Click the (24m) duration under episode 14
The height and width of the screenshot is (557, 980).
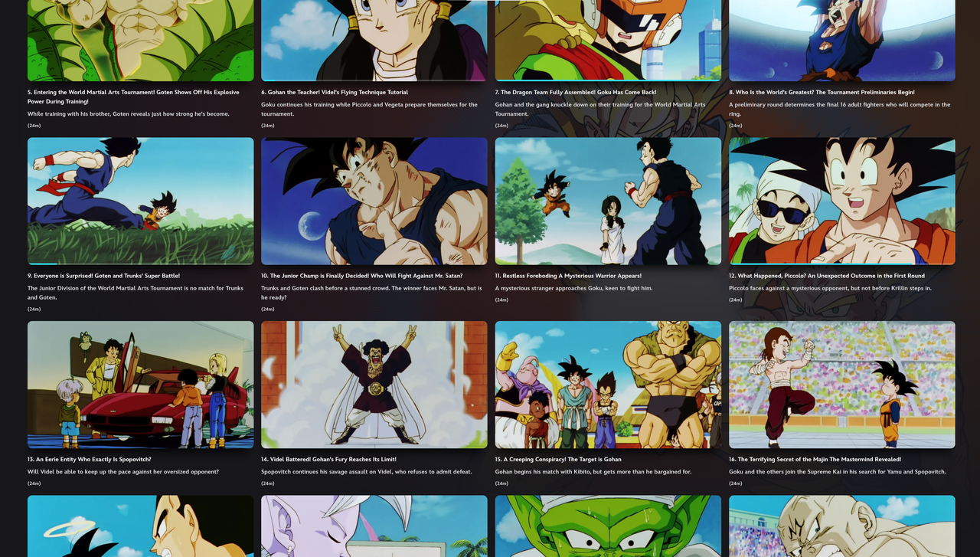[x=267, y=483]
